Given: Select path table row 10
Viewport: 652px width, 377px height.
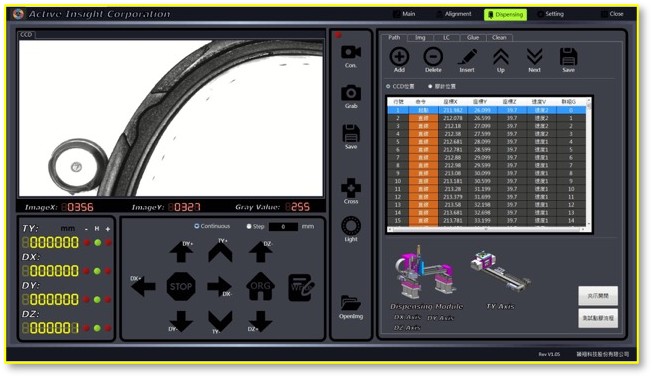Looking at the screenshot, I should 487,181.
